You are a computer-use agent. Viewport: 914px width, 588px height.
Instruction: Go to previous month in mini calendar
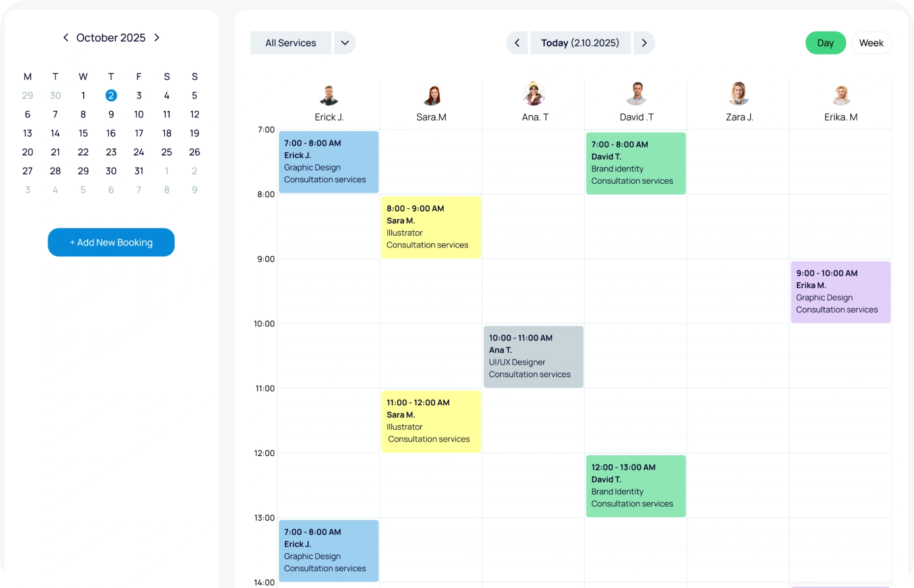point(66,38)
